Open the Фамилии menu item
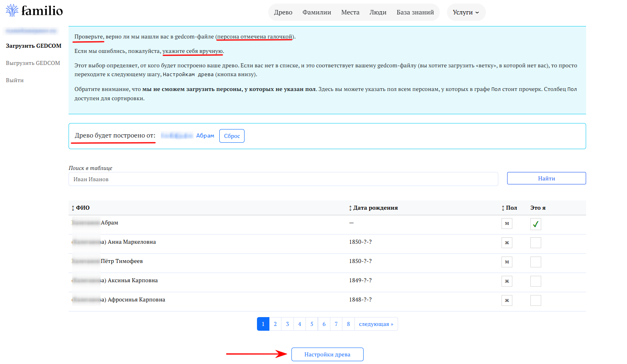Image resolution: width=627 pixels, height=364 pixels. (317, 12)
